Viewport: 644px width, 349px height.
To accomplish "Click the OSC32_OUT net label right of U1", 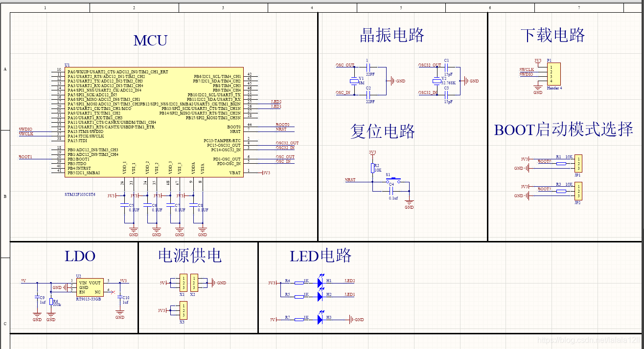I will click(287, 143).
